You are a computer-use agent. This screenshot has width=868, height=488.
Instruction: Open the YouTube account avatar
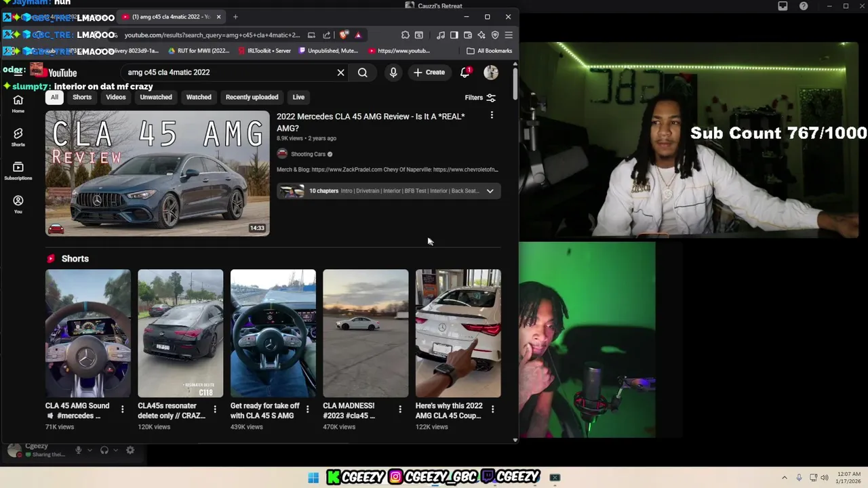[x=491, y=73]
